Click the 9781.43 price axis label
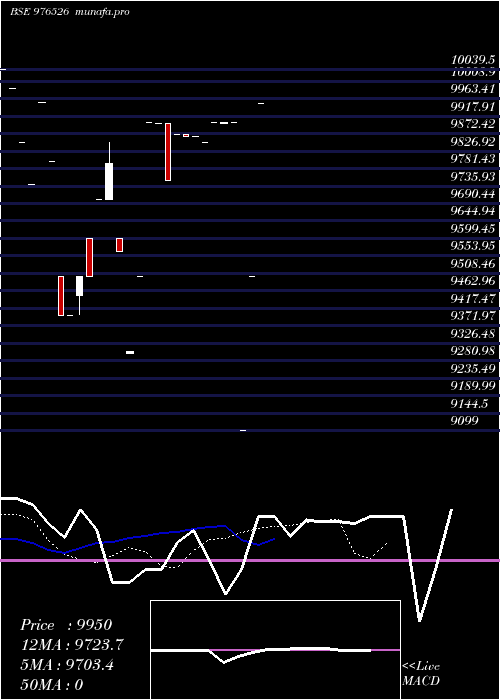This screenshot has height=700, width=500. [x=473, y=159]
